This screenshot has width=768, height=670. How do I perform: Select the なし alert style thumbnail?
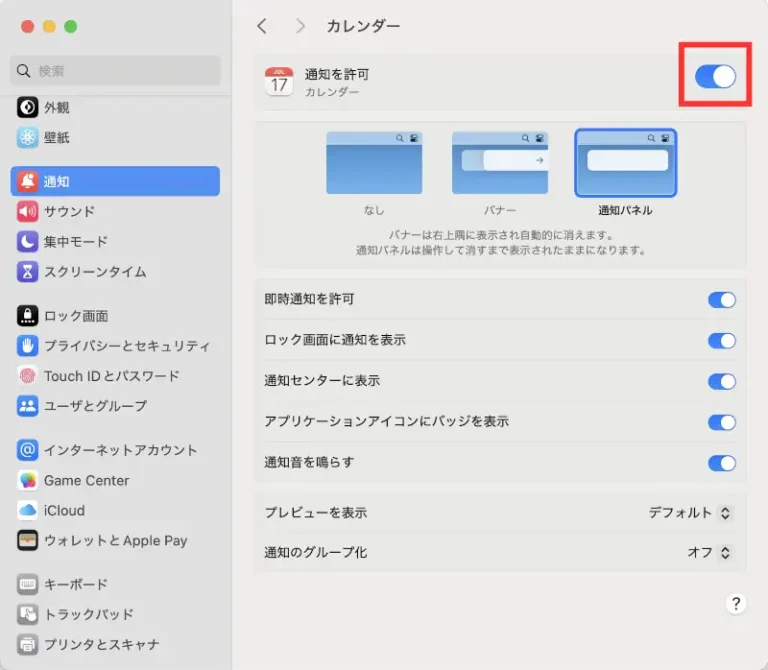374,163
